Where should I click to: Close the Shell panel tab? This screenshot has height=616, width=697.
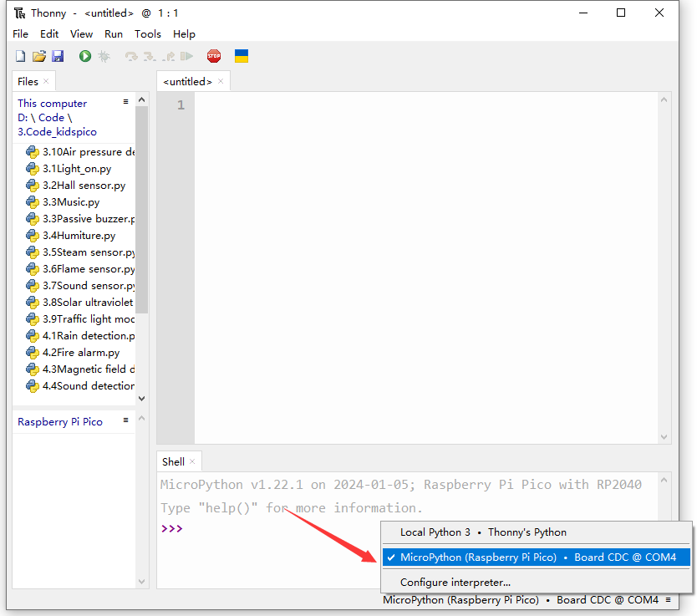[192, 461]
